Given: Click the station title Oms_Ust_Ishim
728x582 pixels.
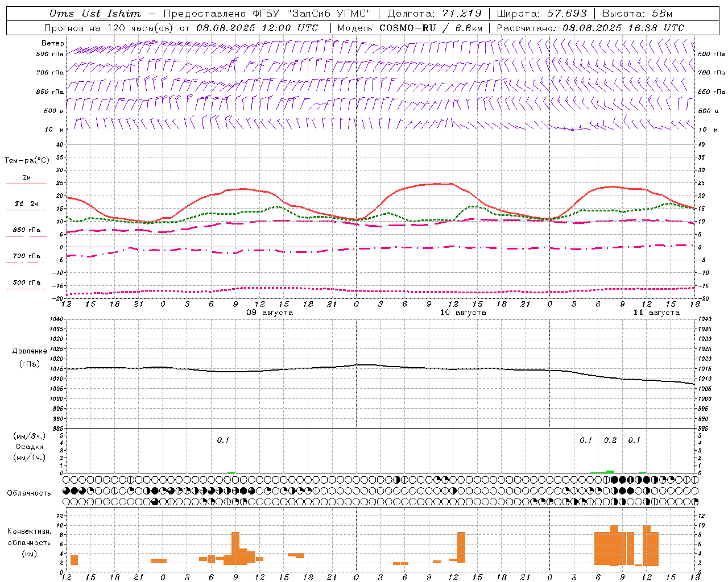Looking at the screenshot, I should coord(95,14).
